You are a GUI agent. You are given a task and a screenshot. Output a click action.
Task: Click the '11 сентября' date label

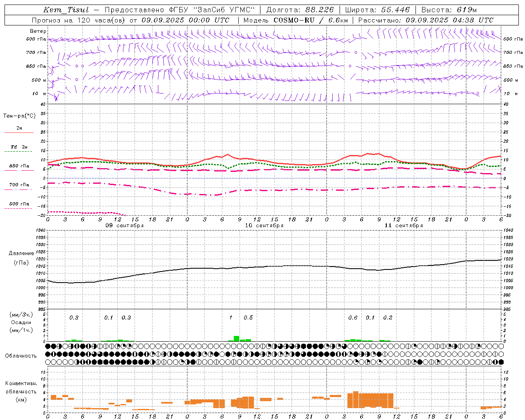click(404, 226)
